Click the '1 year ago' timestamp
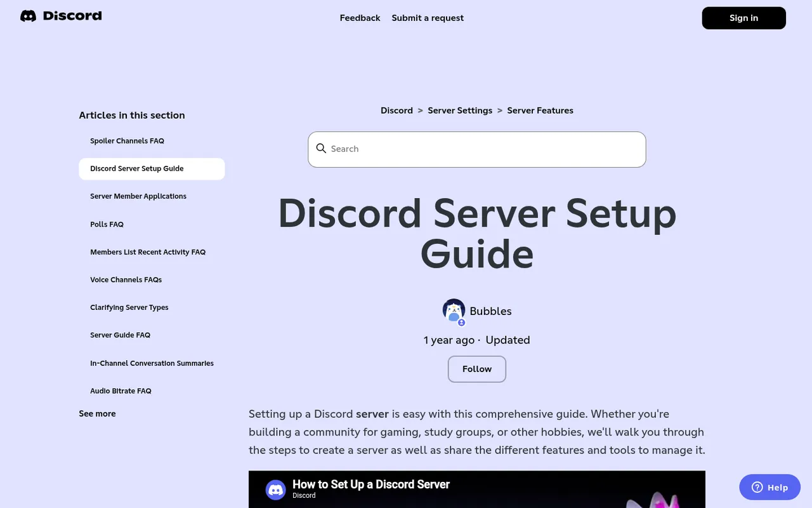 pos(449,340)
